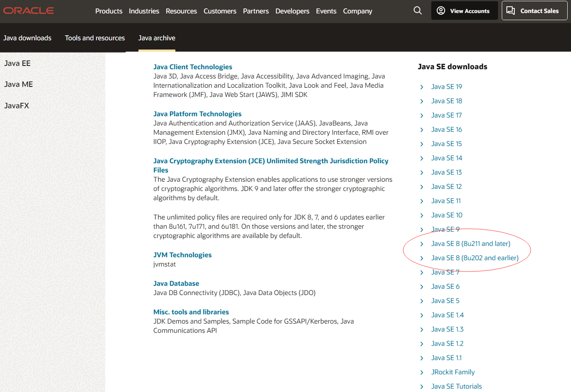Open the Partners menu
The height and width of the screenshot is (392, 571).
pos(256,11)
